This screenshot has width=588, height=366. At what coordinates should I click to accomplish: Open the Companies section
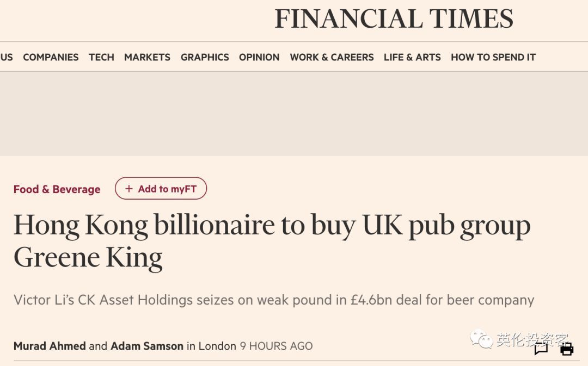[x=51, y=57]
